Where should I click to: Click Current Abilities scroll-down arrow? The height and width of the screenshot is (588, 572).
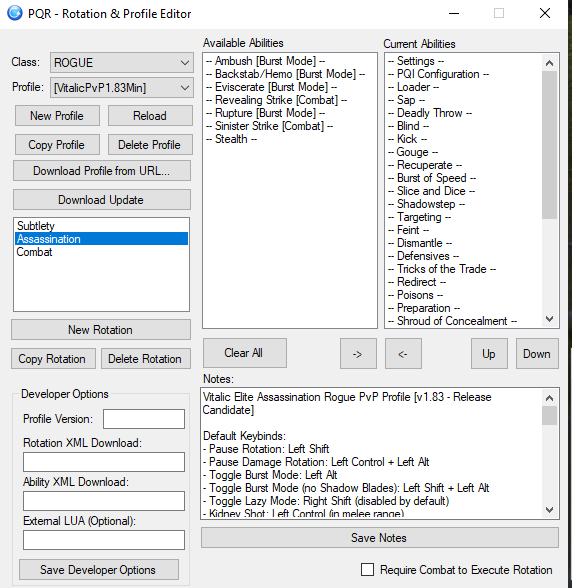click(x=549, y=319)
